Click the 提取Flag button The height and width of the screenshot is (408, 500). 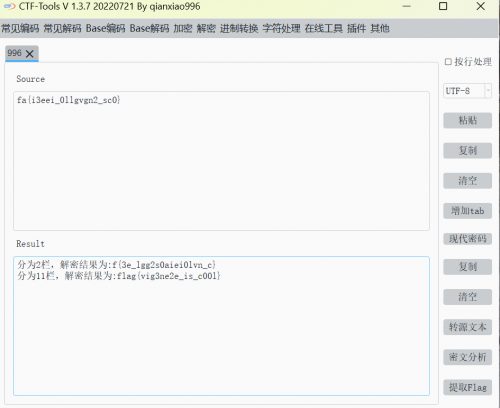(467, 387)
